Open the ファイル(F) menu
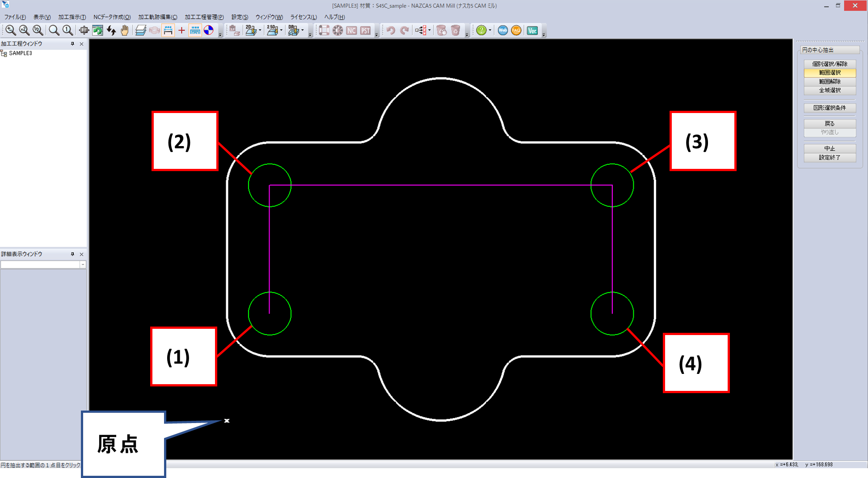868x478 pixels. tap(14, 17)
